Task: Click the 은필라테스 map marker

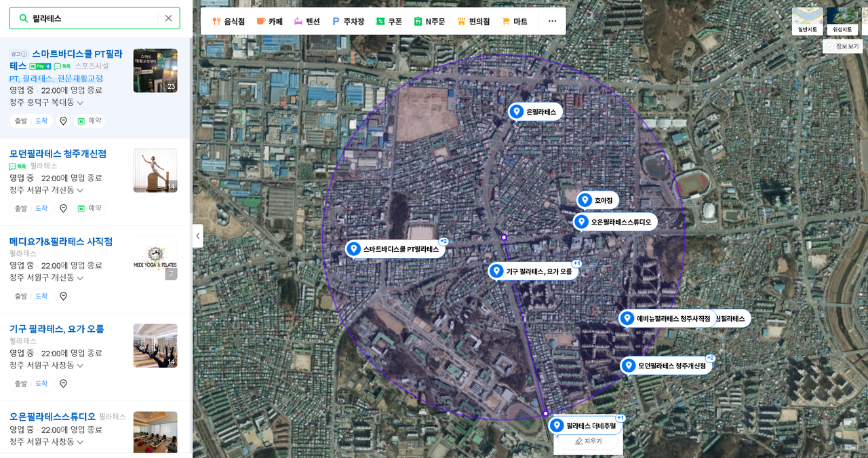Action: (x=535, y=112)
